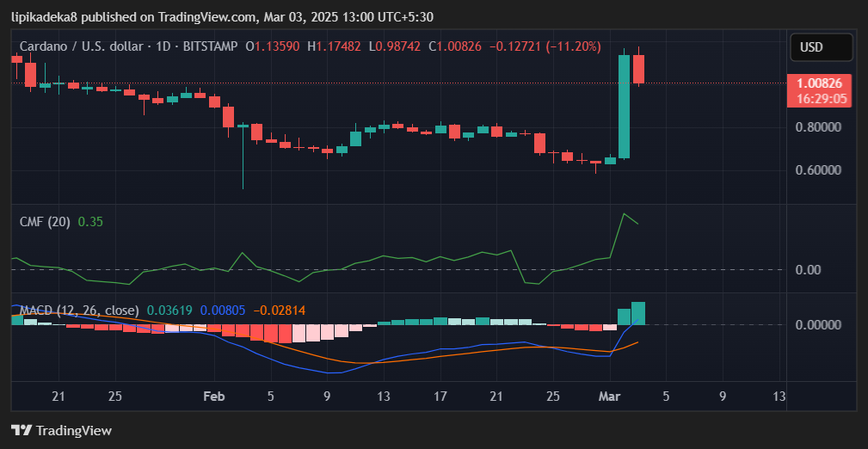Click the MACD (12, 26, close) indicator label
Image resolution: width=868 pixels, height=449 pixels.
tap(79, 311)
